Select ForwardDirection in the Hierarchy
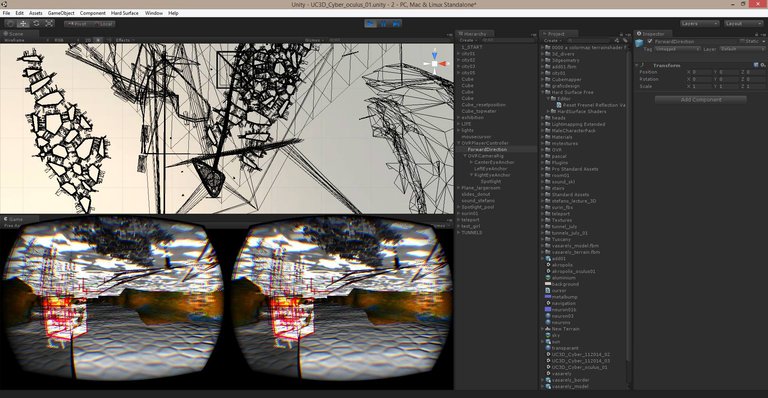Image resolution: width=768 pixels, height=398 pixels. pyautogui.click(x=495, y=149)
